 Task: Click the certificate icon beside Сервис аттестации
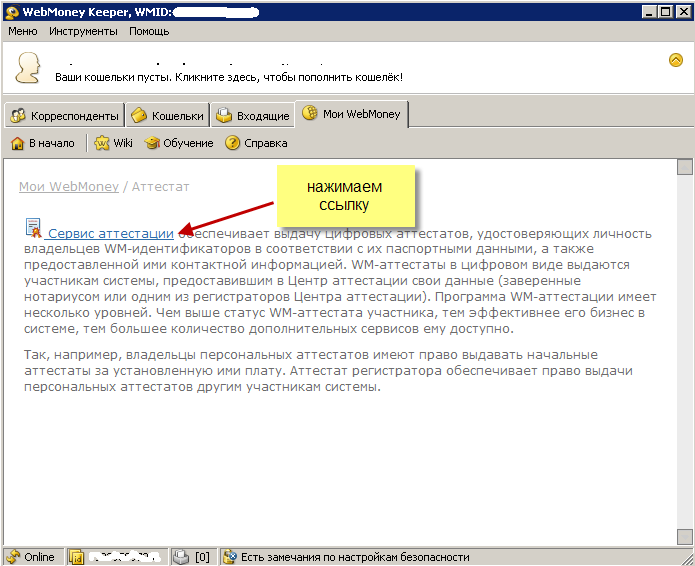pos(33,227)
